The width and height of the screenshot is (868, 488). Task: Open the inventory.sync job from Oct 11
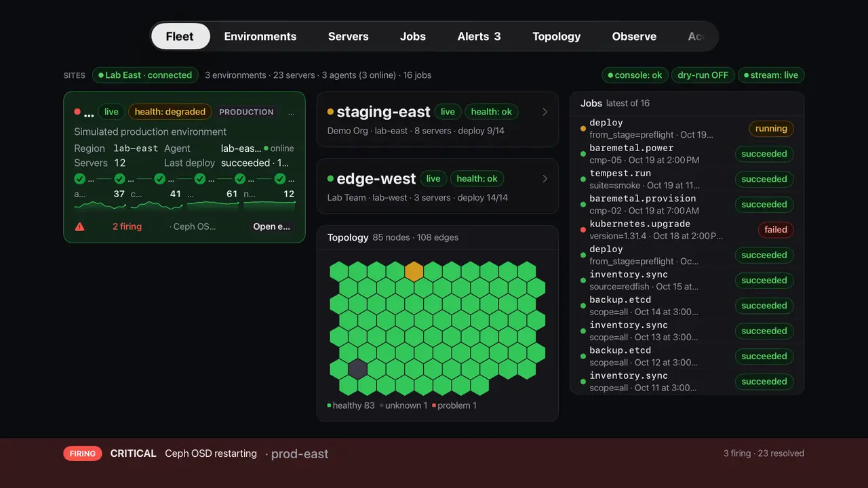[x=687, y=382]
